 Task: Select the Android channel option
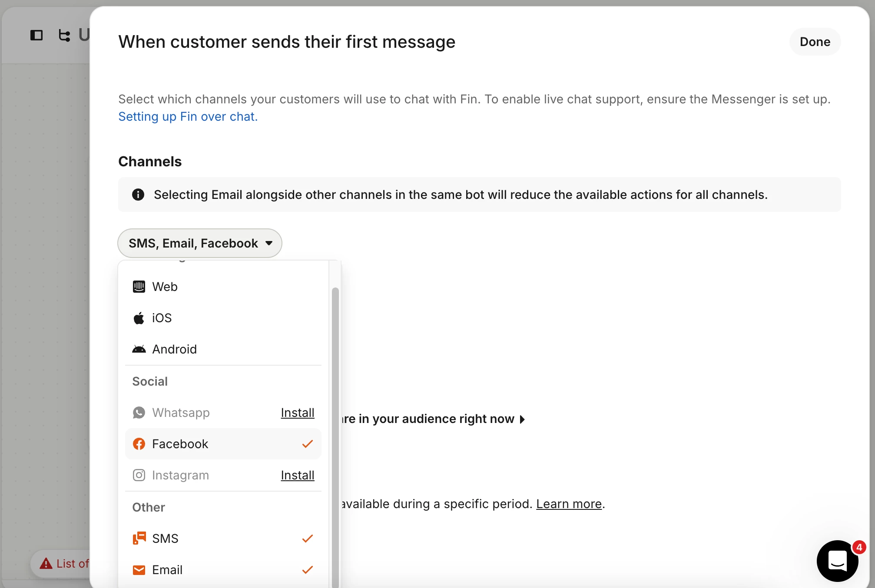pyautogui.click(x=223, y=349)
